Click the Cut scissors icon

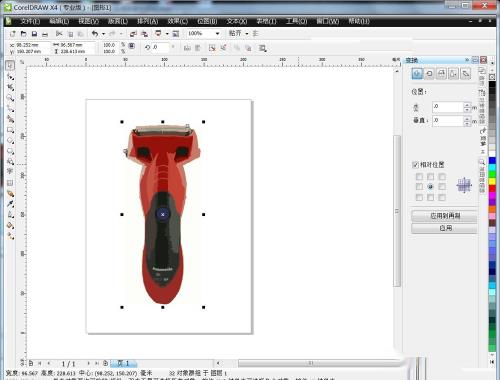coord(59,34)
